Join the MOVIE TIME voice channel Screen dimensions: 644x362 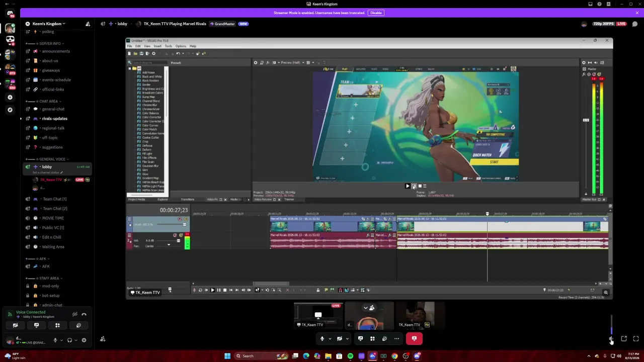57,218
